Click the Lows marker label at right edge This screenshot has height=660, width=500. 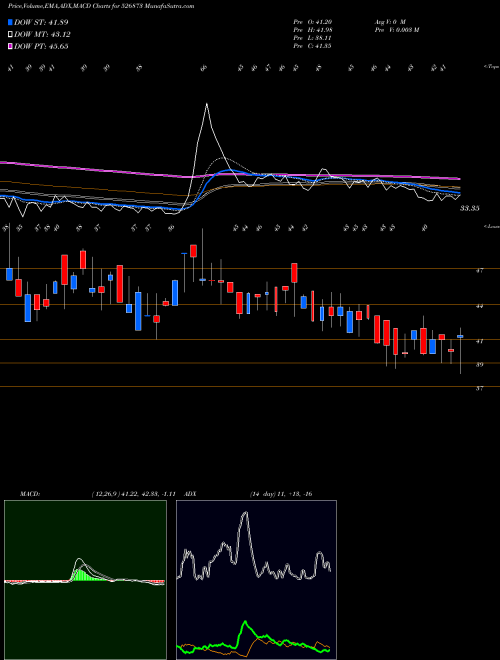click(x=492, y=226)
